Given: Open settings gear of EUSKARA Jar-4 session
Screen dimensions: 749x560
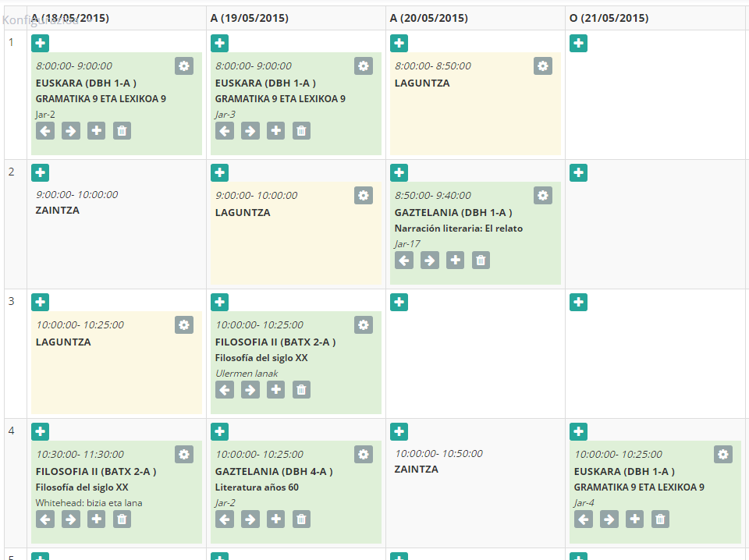Looking at the screenshot, I should 723,454.
